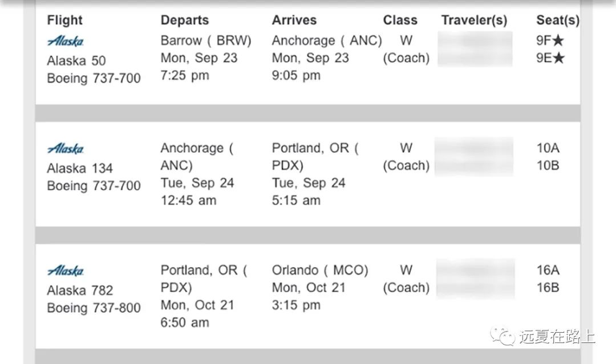Click the Arrives column header

tap(294, 21)
